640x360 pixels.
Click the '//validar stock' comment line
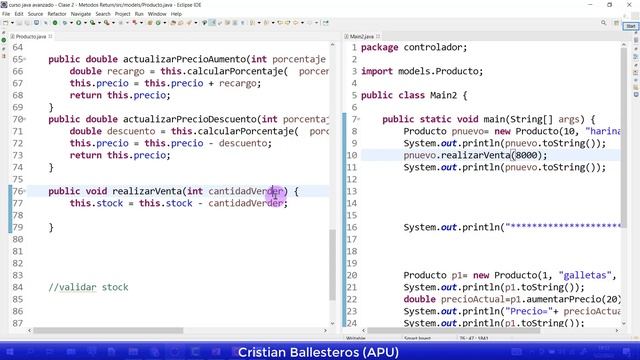[88, 287]
